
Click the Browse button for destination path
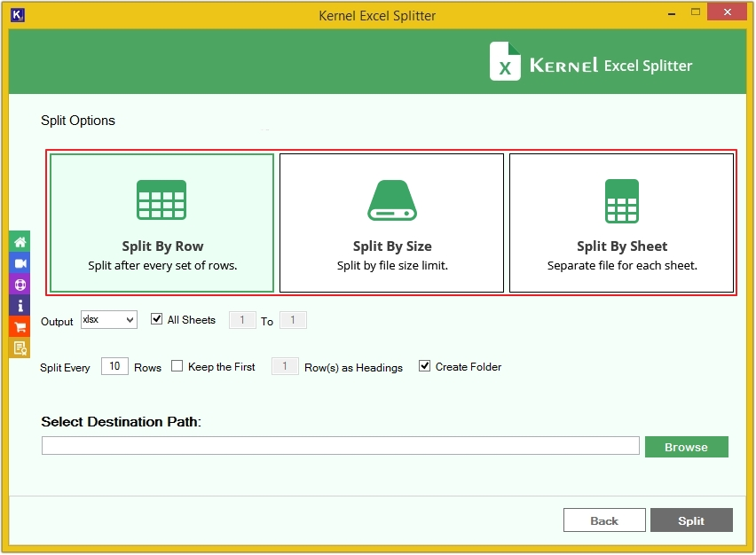[x=686, y=446]
